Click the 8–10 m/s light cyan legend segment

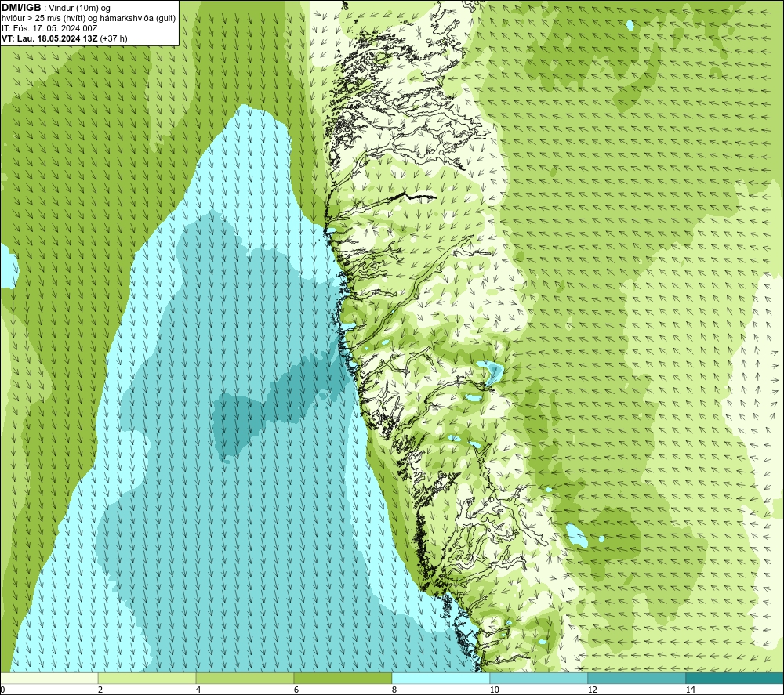[441, 679]
